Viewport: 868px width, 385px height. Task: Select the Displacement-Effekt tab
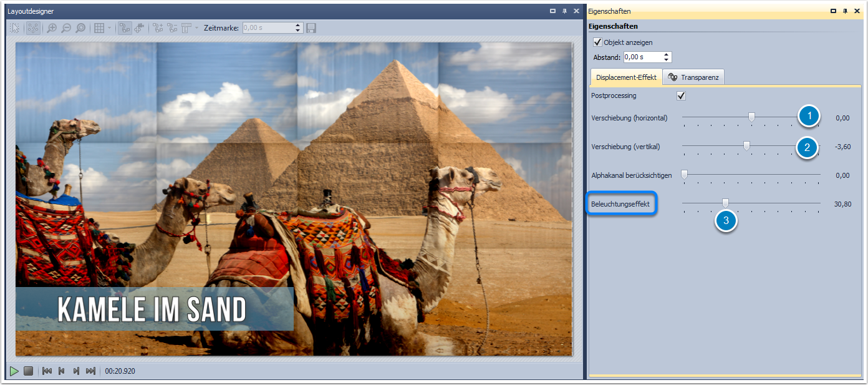[x=626, y=77]
